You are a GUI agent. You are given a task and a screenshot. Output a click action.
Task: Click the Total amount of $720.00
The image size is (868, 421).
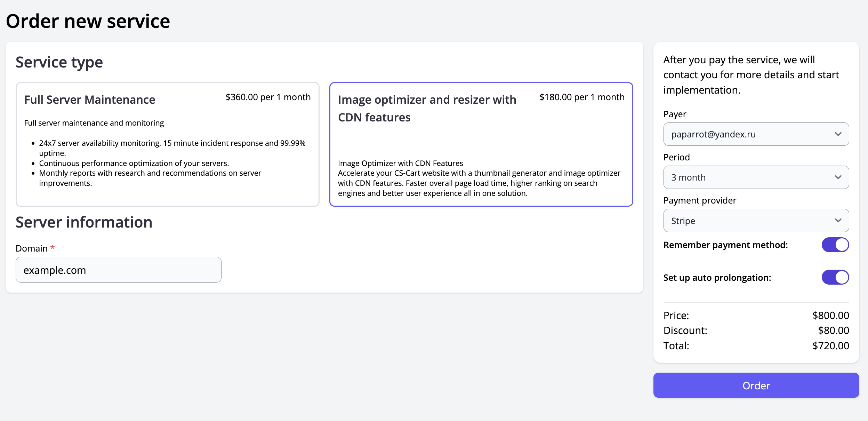pyautogui.click(x=830, y=345)
